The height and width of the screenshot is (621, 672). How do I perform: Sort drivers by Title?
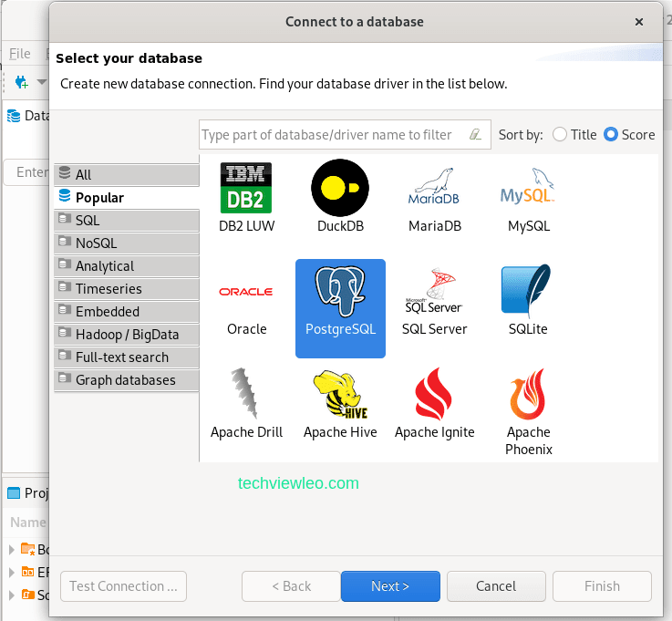[574, 135]
